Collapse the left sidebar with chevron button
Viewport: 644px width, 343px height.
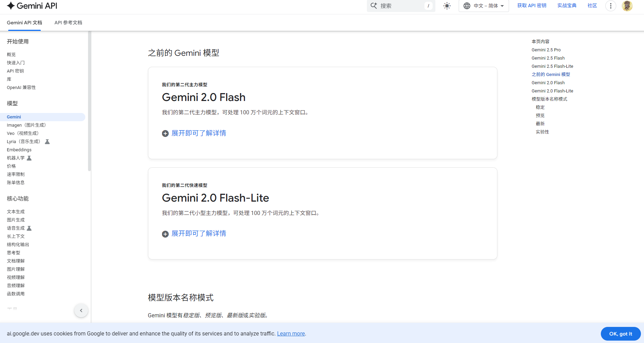point(81,310)
